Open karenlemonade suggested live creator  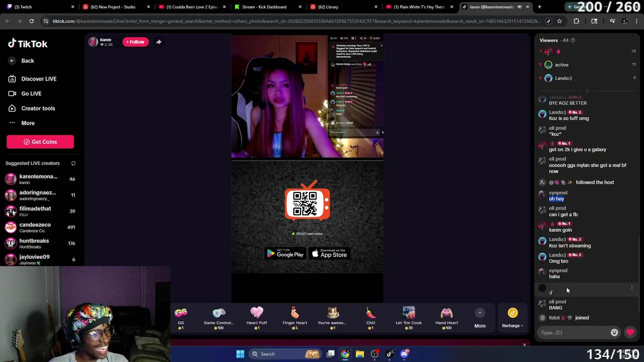click(x=40, y=179)
